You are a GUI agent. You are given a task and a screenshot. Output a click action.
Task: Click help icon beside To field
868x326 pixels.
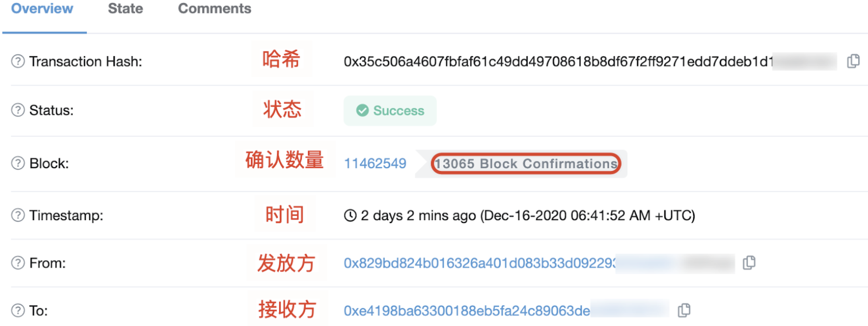click(18, 310)
